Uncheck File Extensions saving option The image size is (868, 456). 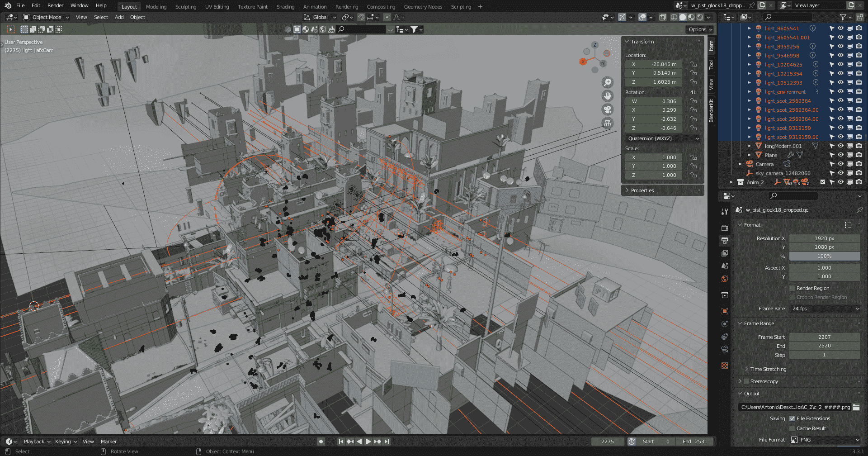click(x=792, y=418)
